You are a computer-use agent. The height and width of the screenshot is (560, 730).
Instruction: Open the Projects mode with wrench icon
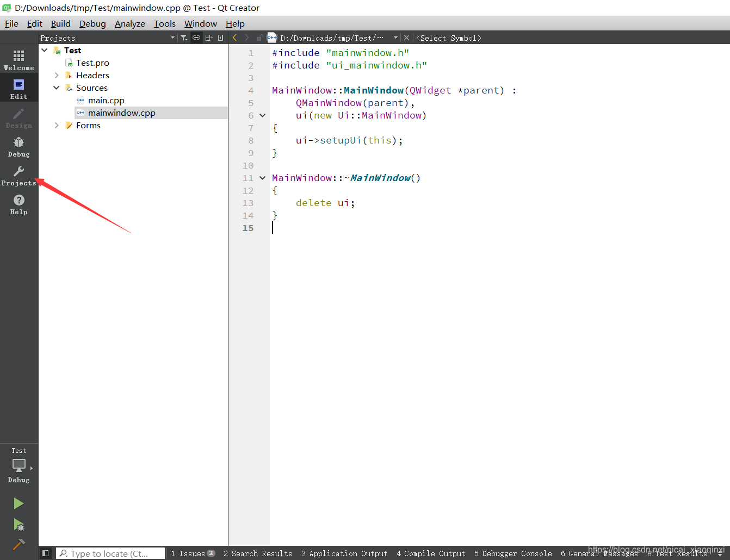pos(19,175)
